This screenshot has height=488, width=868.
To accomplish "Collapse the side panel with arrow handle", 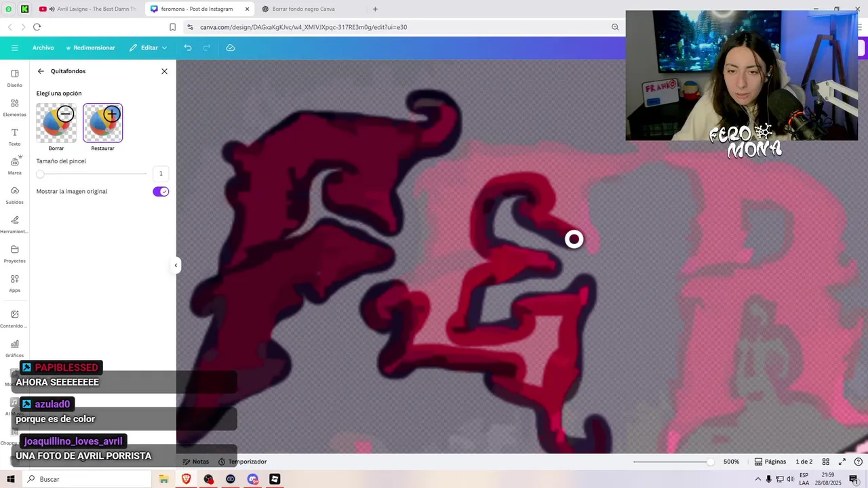I will pyautogui.click(x=176, y=265).
